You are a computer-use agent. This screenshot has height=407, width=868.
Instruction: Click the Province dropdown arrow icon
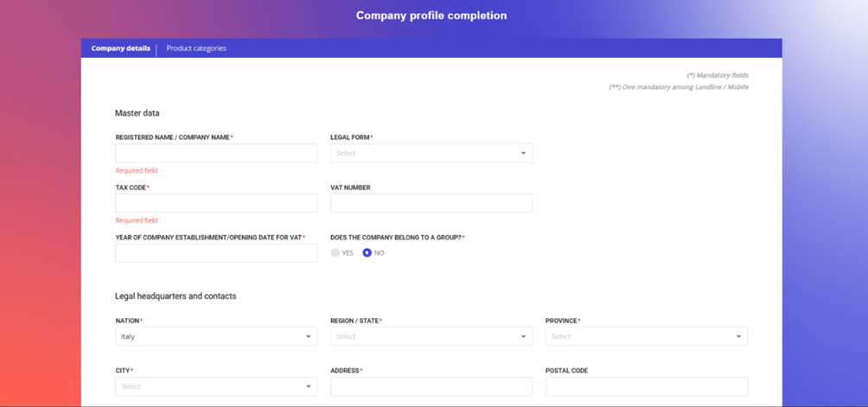point(738,337)
